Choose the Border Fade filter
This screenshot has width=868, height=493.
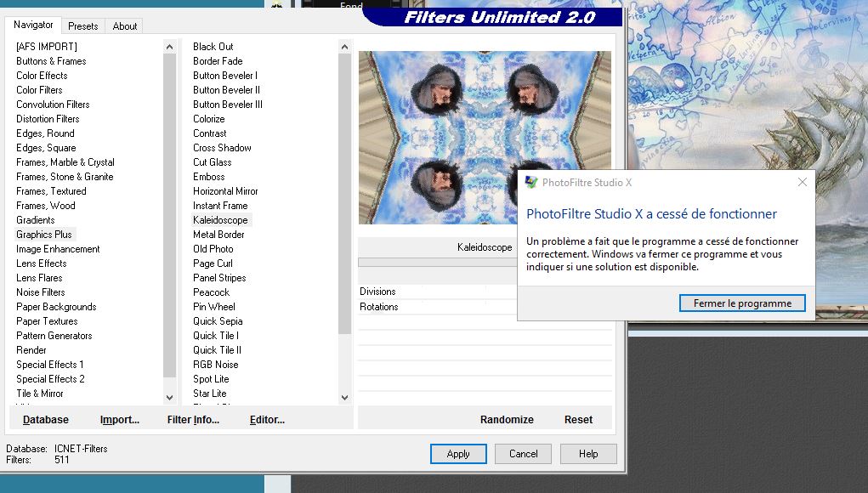(218, 61)
